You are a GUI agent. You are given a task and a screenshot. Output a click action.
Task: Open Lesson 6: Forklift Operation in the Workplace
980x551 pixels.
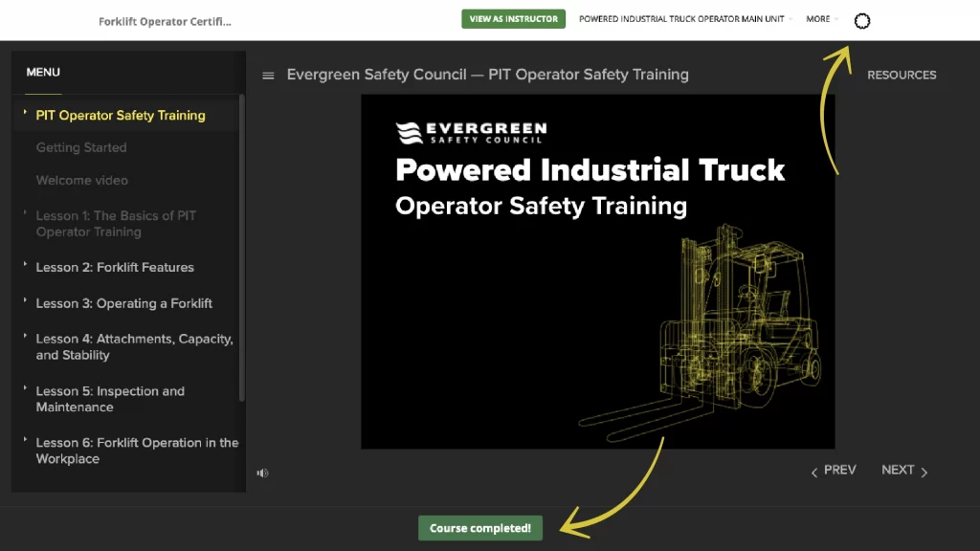(x=138, y=451)
